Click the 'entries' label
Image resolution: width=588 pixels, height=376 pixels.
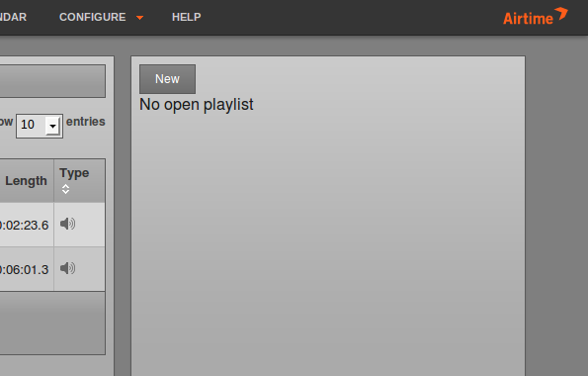coord(86,122)
